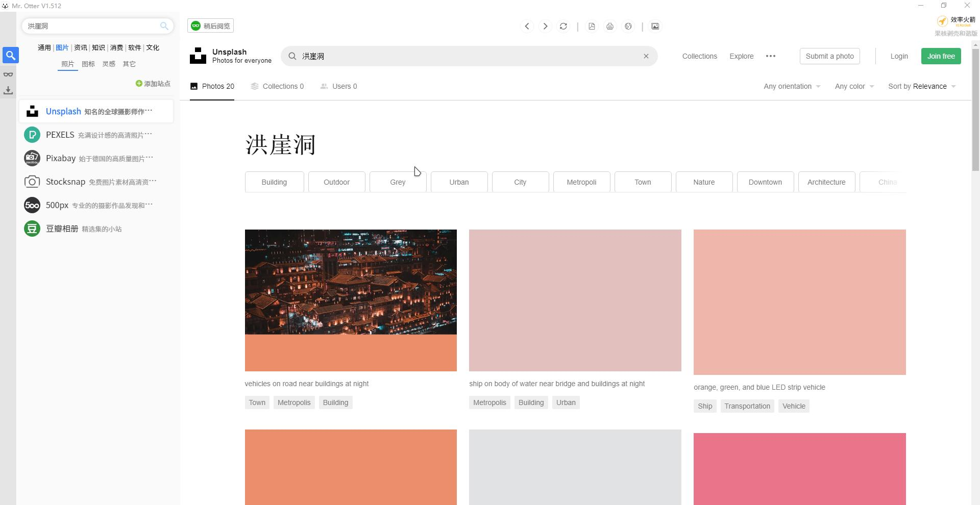Viewport: 980px width, 505px height.
Task: Open the image gallery toolbar icon
Action: (655, 26)
